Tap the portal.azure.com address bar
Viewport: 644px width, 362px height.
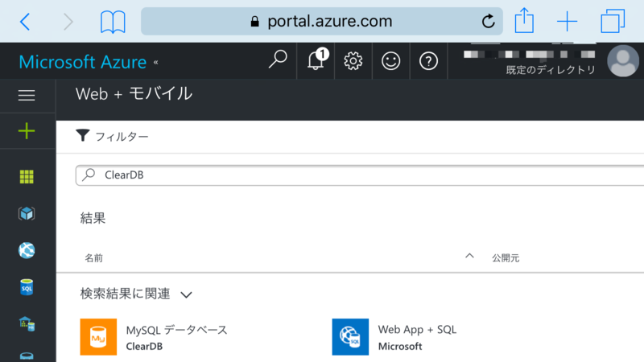tap(321, 22)
